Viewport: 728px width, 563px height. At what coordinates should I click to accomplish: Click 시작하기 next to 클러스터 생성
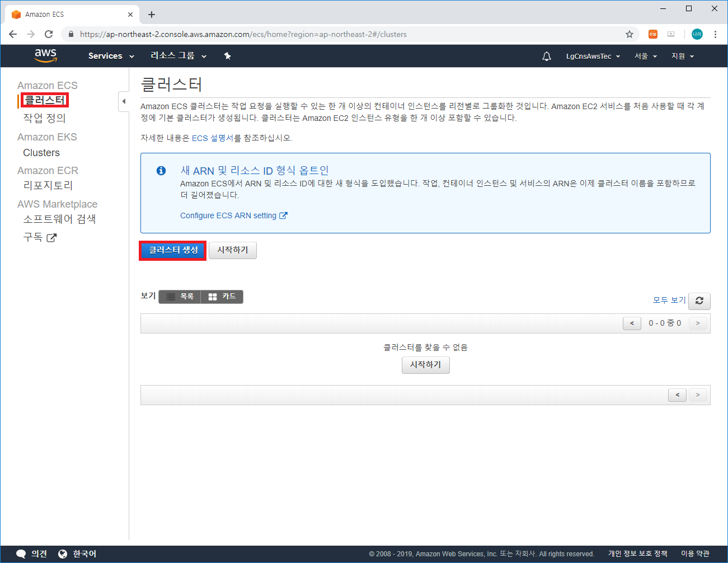pos(233,250)
